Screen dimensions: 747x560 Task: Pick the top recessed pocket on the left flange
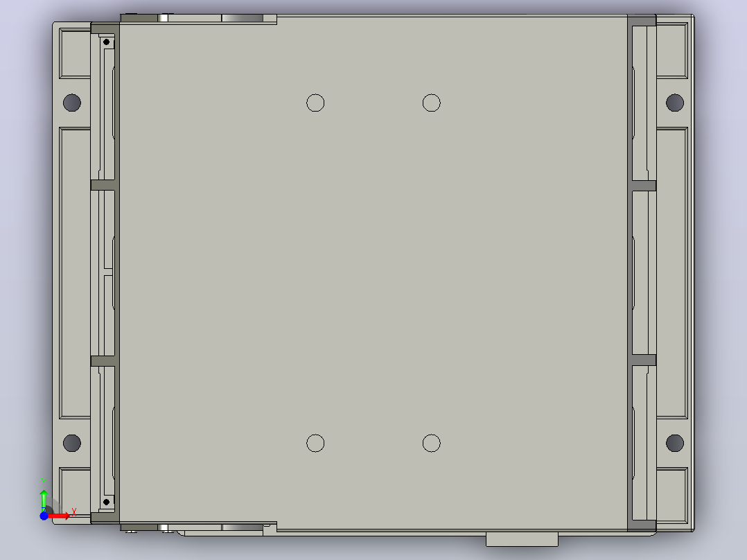tap(75, 53)
